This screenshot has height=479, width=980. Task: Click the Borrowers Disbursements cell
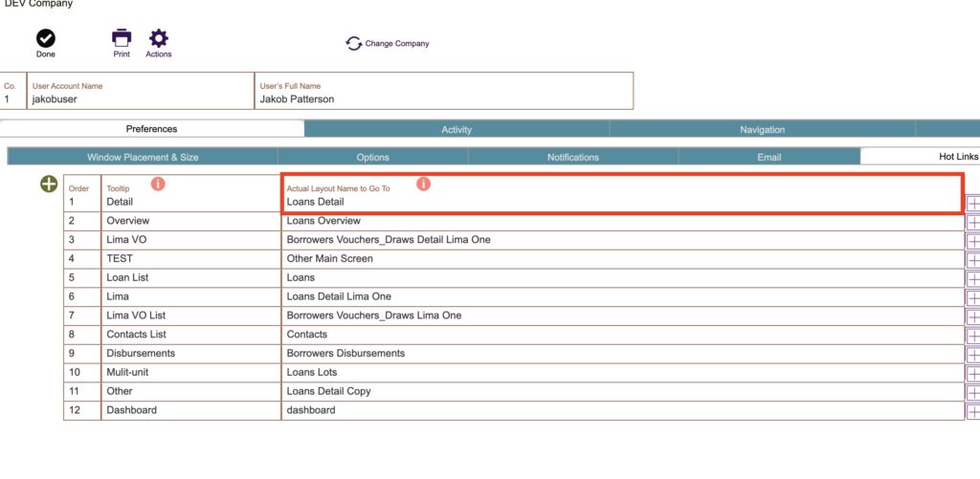click(622, 354)
